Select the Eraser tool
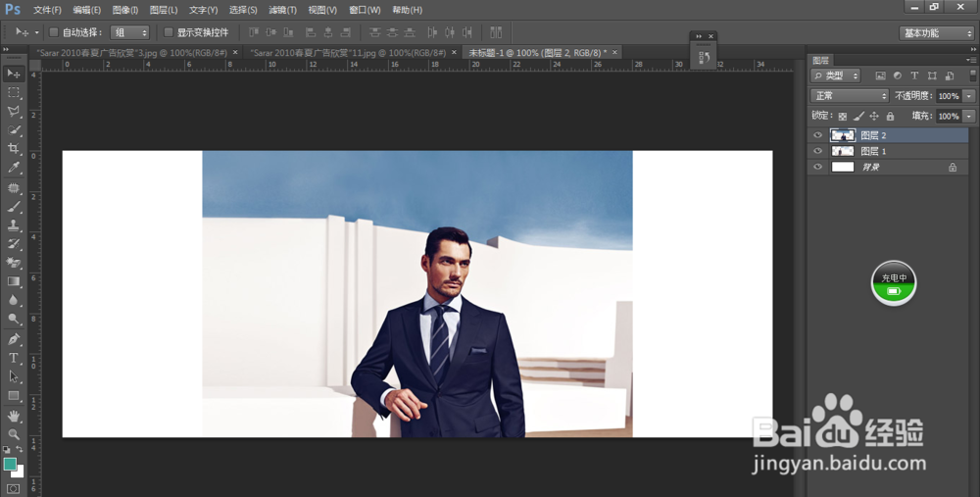 click(13, 263)
